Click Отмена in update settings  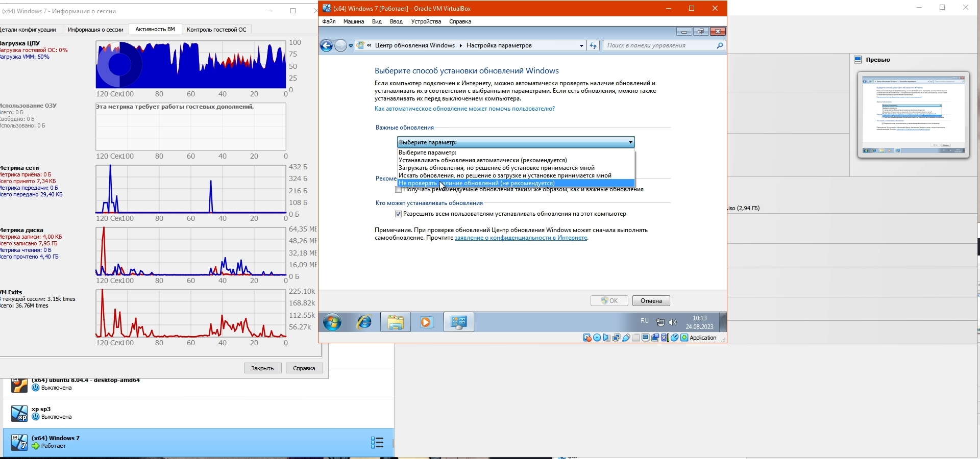651,301
